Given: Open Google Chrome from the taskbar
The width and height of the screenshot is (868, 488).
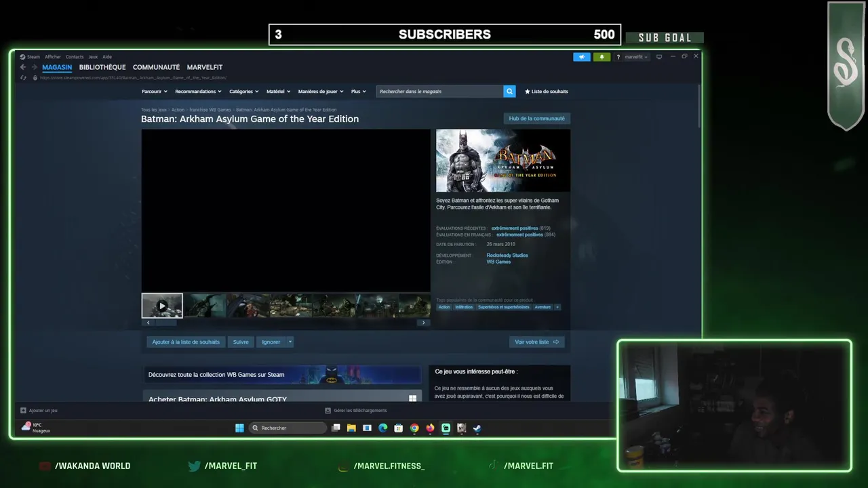Looking at the screenshot, I should point(414,428).
